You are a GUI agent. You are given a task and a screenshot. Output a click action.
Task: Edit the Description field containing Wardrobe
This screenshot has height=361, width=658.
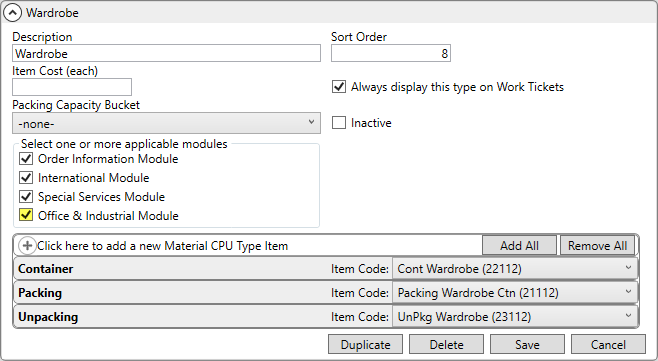tap(166, 53)
